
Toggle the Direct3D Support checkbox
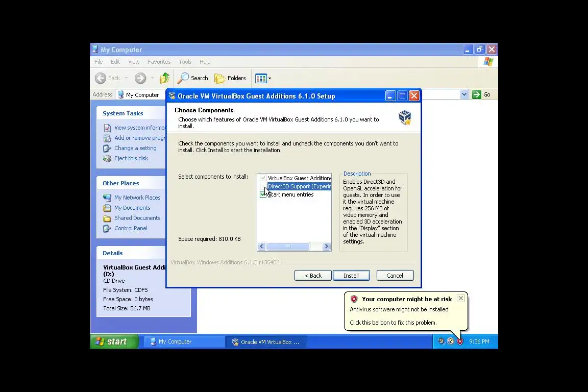[x=263, y=186]
